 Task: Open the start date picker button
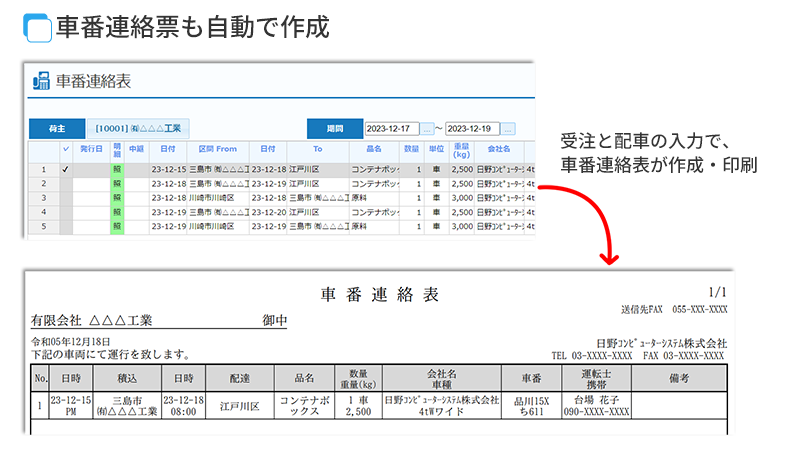click(427, 129)
